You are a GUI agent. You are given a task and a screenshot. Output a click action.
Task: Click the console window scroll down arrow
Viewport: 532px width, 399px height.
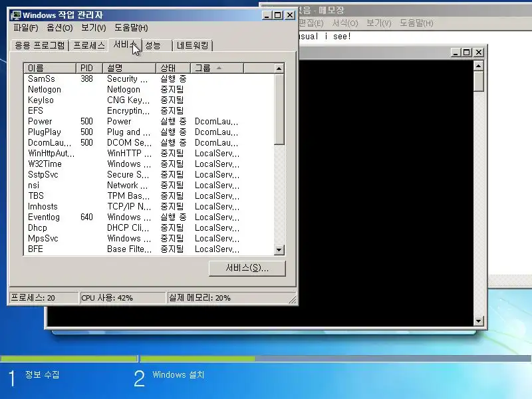tap(478, 321)
